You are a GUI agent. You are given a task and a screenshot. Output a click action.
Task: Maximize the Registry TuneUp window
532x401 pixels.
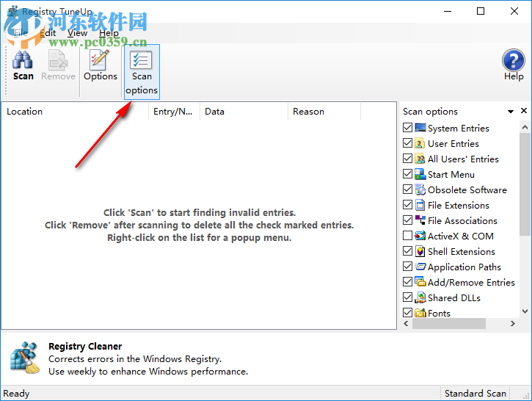[481, 11]
